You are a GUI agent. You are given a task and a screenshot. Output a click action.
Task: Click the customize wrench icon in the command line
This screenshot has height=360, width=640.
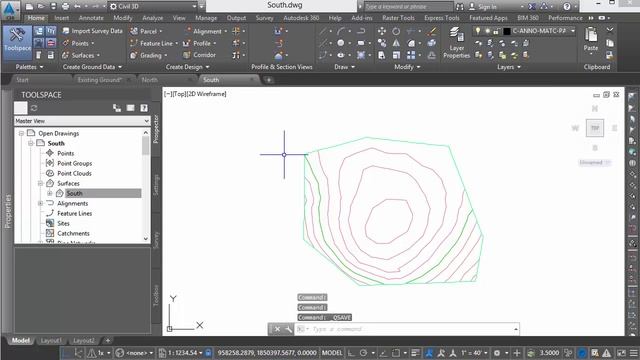coord(288,329)
